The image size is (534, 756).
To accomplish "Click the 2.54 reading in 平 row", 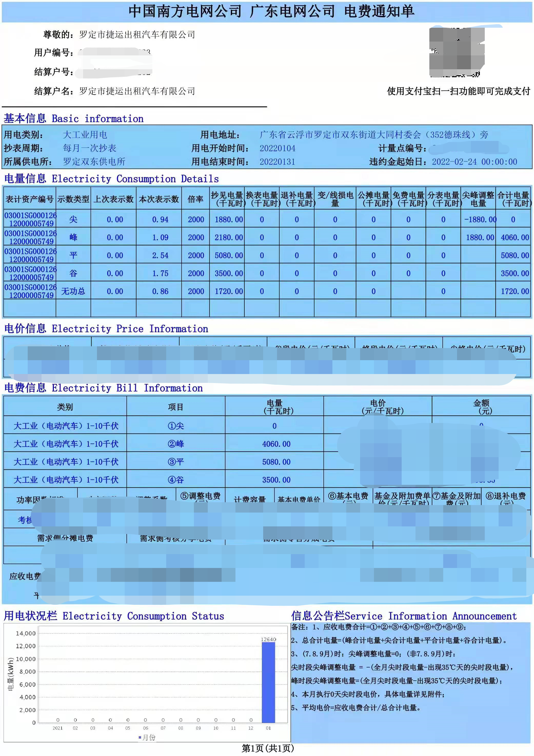I will pos(160,256).
